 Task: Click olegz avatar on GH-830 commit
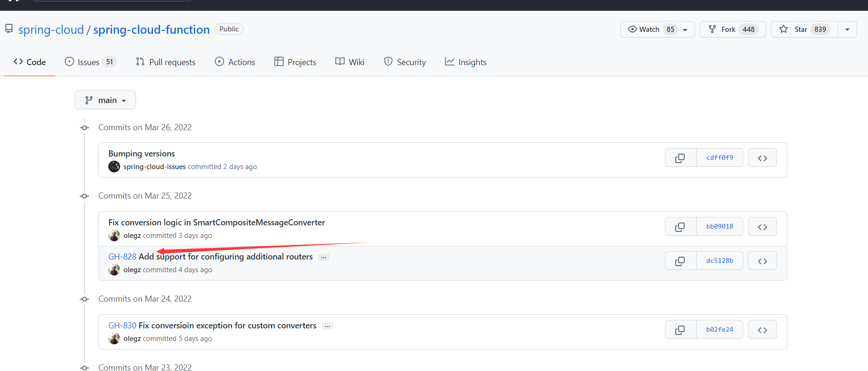click(x=114, y=339)
